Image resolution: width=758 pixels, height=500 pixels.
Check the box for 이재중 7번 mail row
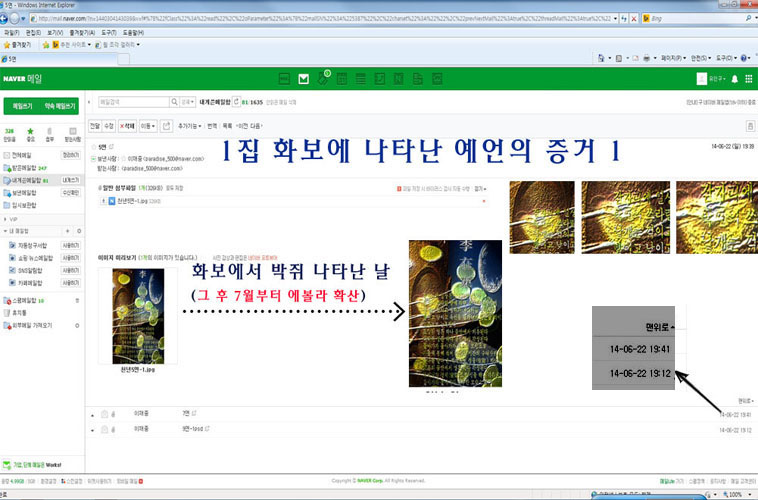click(93, 413)
